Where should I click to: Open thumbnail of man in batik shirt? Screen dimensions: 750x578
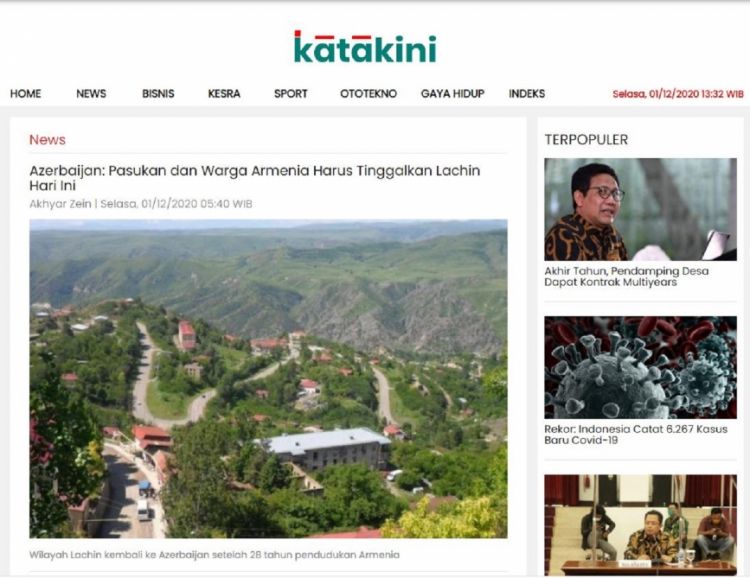(x=640, y=210)
